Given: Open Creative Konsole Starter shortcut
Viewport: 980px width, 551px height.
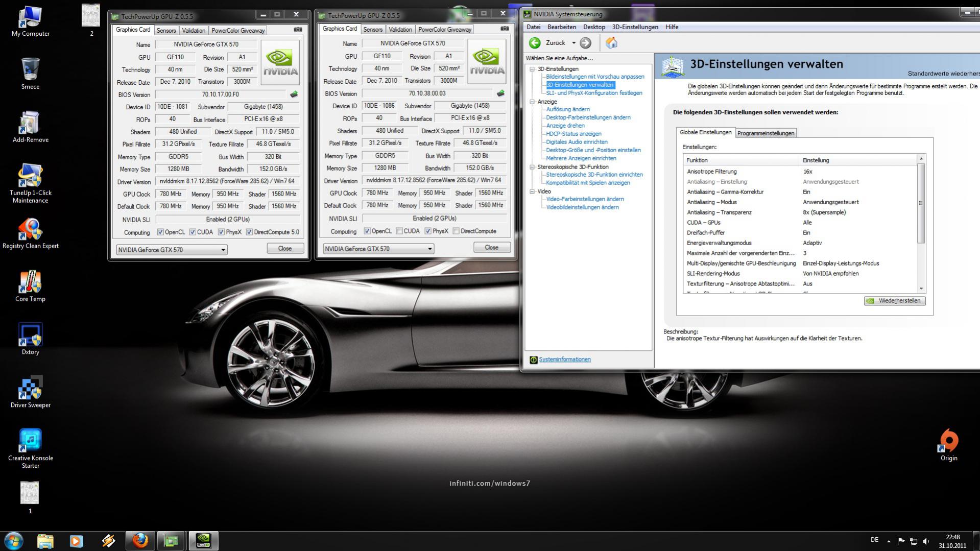Looking at the screenshot, I should click(30, 448).
